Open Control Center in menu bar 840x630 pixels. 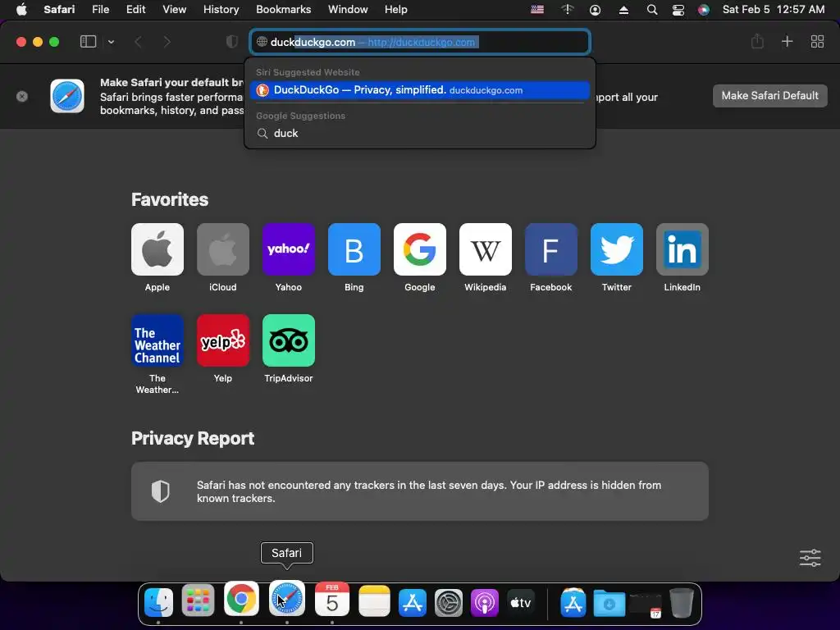click(x=678, y=10)
